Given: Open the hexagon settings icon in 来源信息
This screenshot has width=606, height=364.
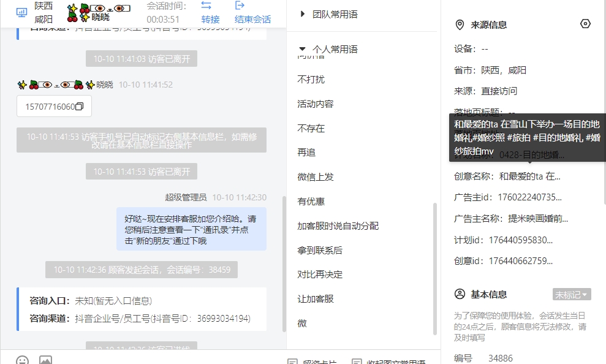Looking at the screenshot, I should 585,24.
